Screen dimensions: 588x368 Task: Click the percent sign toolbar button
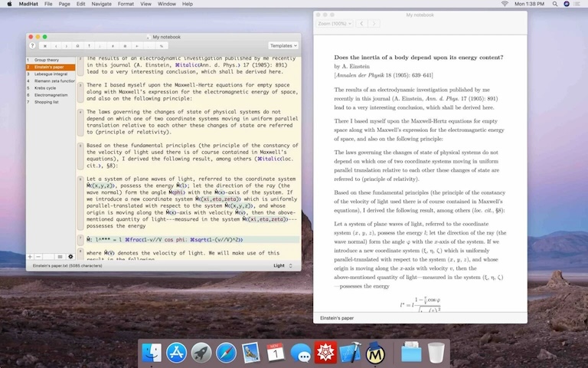pos(162,46)
